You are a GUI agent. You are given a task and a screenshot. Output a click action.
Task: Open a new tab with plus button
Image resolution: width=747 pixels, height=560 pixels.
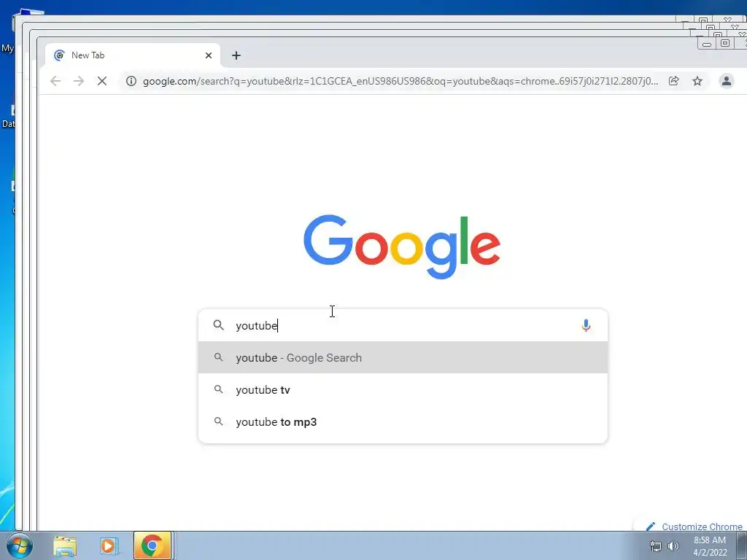[x=236, y=55]
